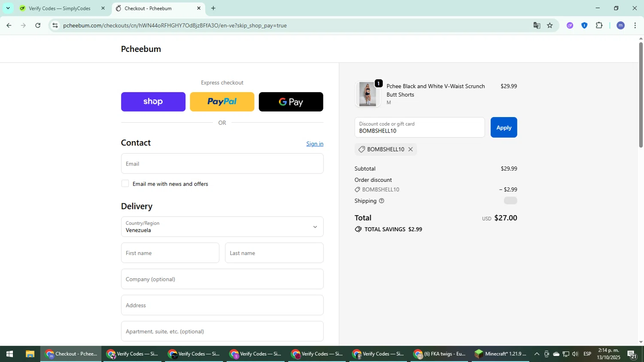644x362 pixels.
Task: Open the OneDrive cloud tray icon
Action: pyautogui.click(x=556, y=354)
